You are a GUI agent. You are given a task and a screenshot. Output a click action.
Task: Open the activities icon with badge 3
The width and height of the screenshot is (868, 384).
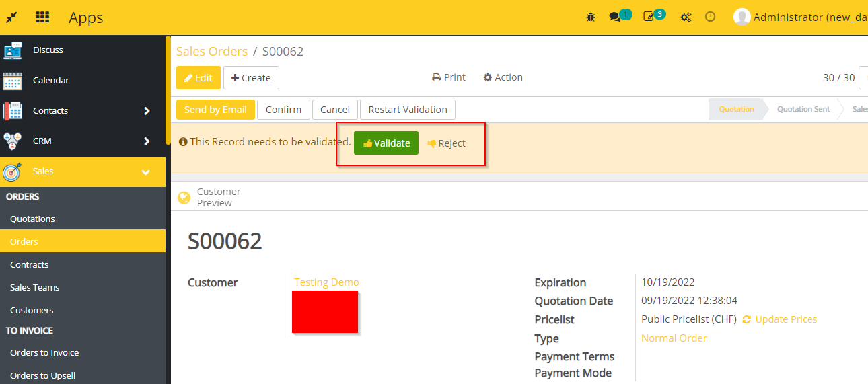coord(649,17)
